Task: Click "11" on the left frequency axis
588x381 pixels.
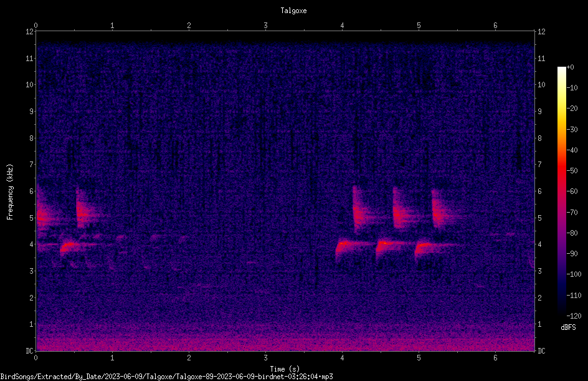Action: pos(29,58)
